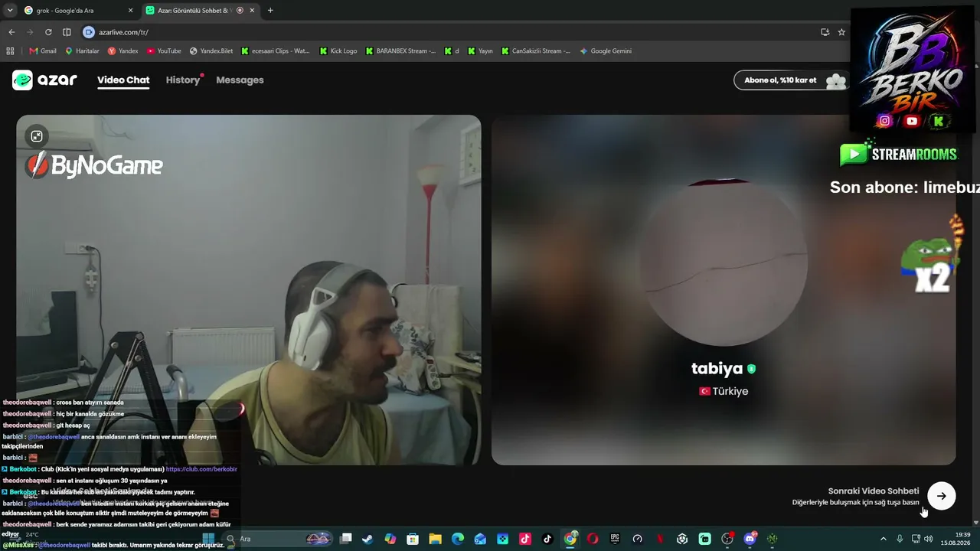Open the ecesaari Clips bookmark

(x=276, y=51)
